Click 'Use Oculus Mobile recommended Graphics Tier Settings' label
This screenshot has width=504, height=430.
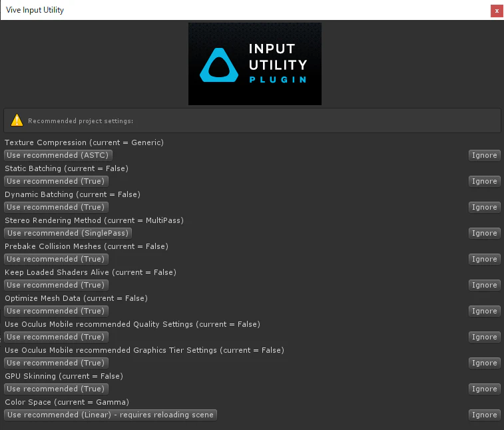(144, 350)
